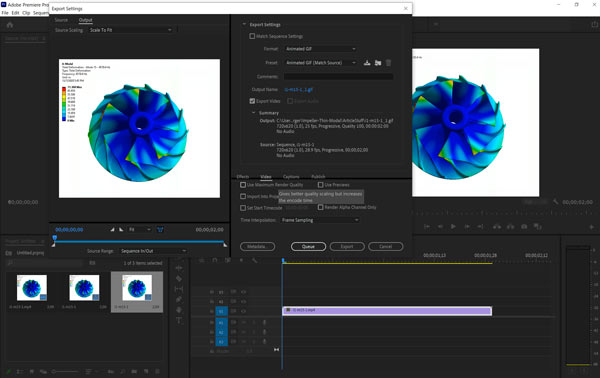Image resolution: width=600 pixels, height=378 pixels.
Task: Click Play in the Program monitor
Action: coord(453,226)
